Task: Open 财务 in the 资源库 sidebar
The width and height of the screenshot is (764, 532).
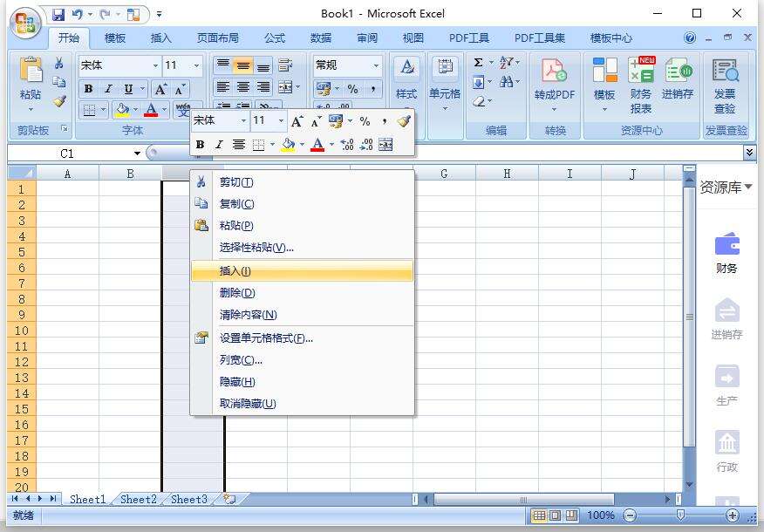Action: pyautogui.click(x=727, y=253)
